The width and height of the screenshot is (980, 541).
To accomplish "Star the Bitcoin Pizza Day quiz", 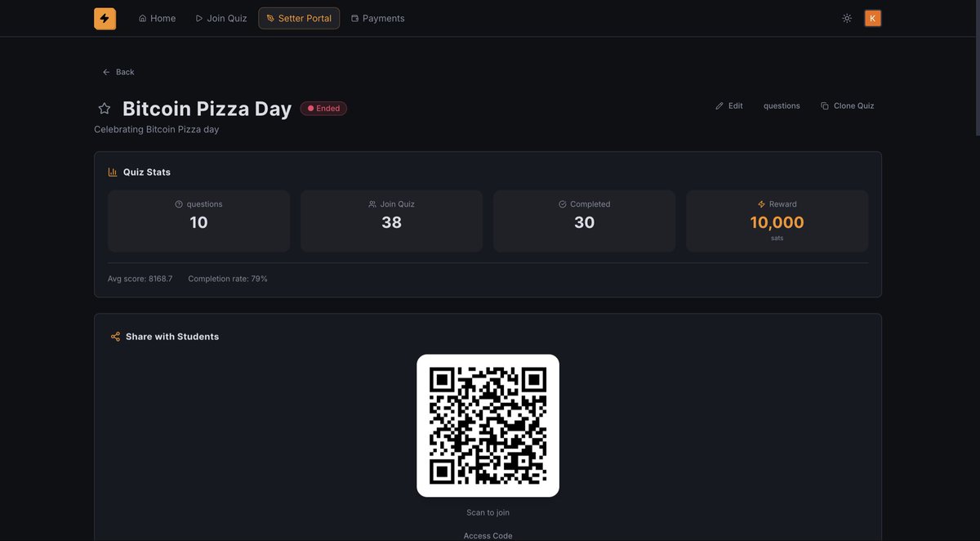I will coord(104,108).
